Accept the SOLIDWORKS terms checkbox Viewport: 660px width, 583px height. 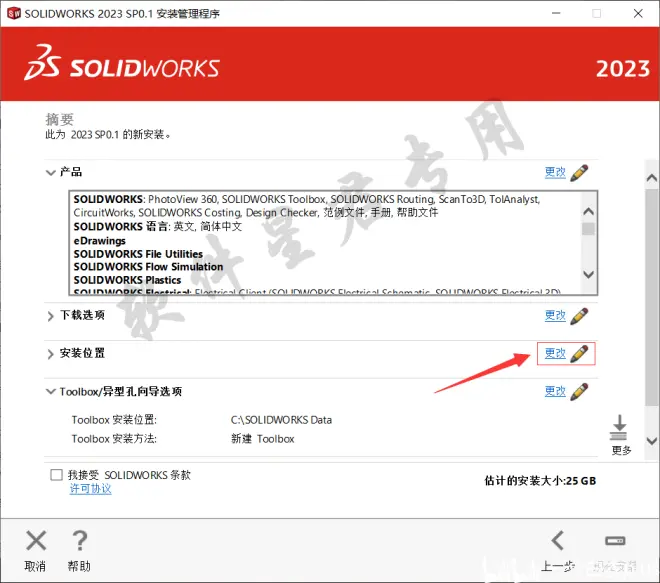56,475
